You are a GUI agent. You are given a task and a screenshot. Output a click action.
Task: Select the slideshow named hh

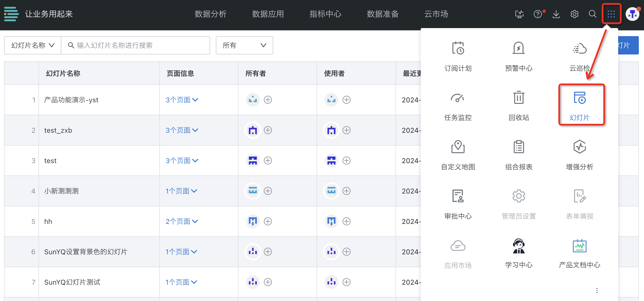[x=48, y=221]
